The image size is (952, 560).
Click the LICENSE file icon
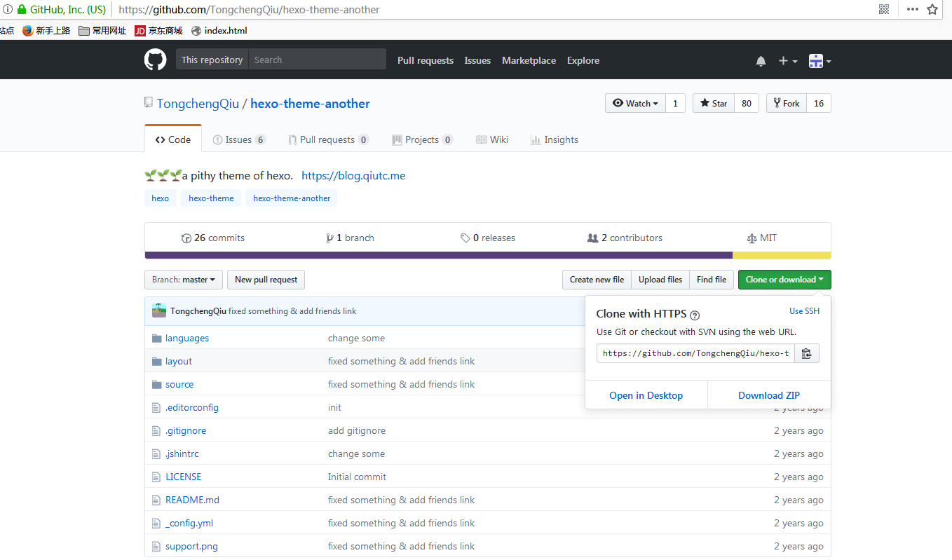pos(156,477)
